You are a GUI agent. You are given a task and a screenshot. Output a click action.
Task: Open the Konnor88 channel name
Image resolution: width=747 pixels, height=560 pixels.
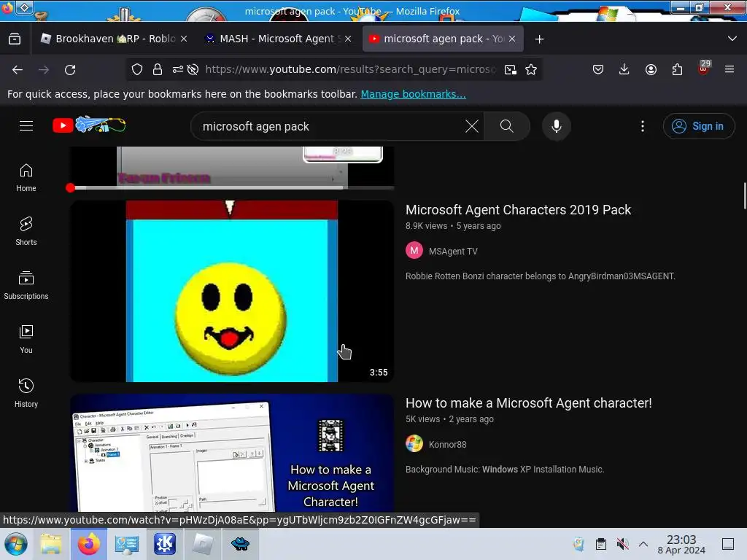click(x=447, y=445)
